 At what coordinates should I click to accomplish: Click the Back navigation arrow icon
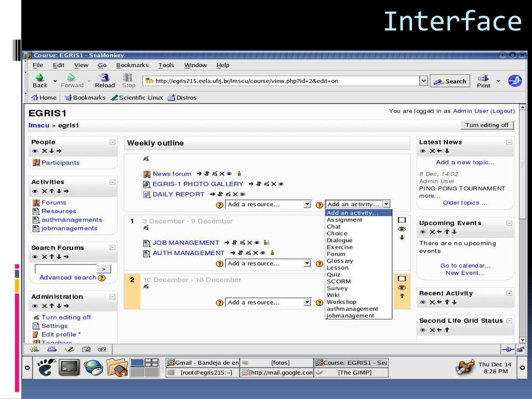[x=39, y=77]
